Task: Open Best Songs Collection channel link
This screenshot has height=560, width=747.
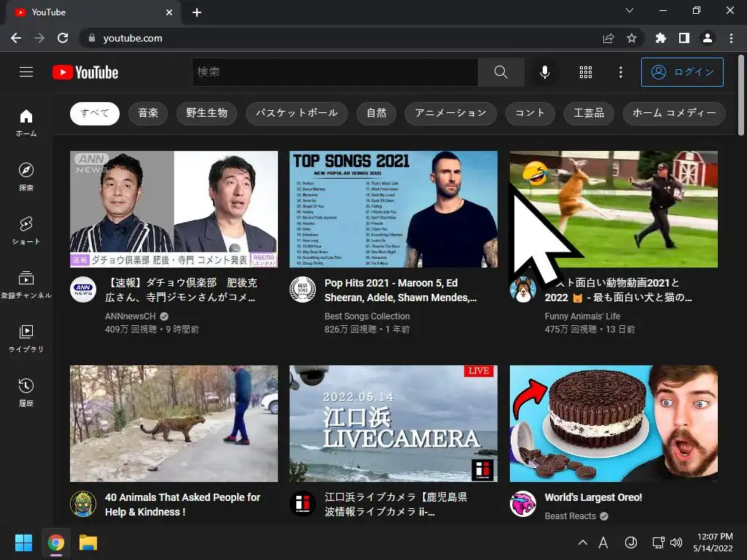Action: (x=368, y=316)
